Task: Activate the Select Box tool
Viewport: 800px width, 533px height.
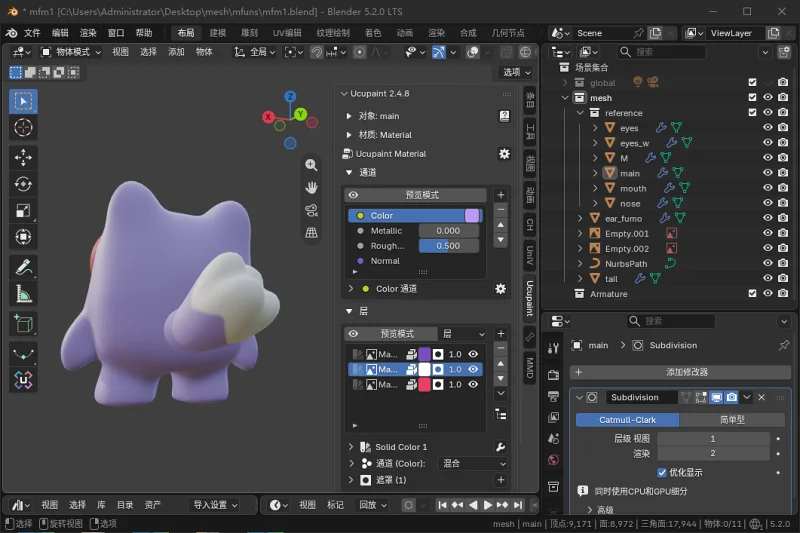Action: tap(23, 101)
